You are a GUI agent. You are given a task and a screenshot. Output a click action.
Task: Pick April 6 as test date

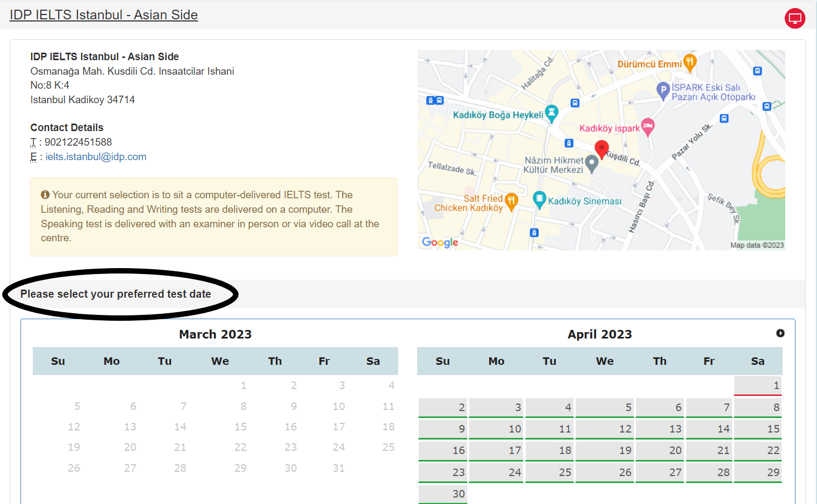pyautogui.click(x=660, y=408)
